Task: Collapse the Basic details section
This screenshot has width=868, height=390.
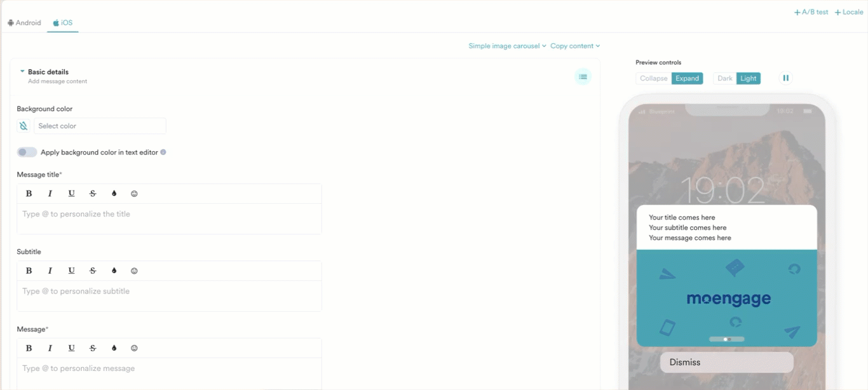Action: click(x=23, y=72)
